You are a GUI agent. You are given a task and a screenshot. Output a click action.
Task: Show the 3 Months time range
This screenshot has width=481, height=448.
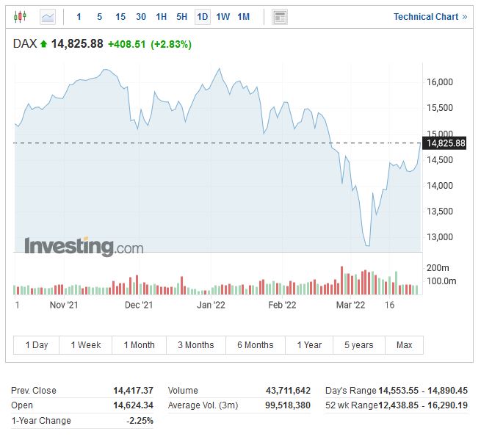(x=196, y=345)
